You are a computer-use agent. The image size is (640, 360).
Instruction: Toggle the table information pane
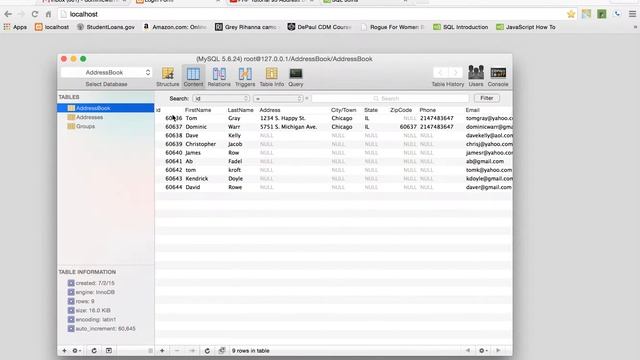(x=109, y=351)
